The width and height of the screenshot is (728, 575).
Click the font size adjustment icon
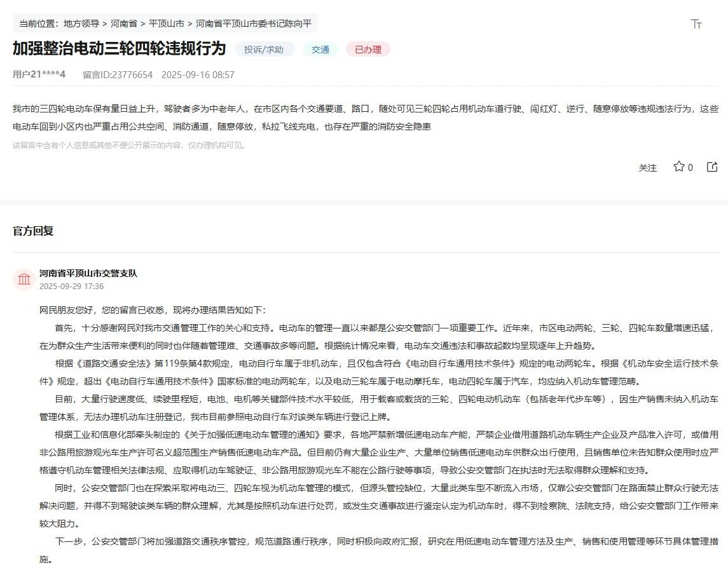(x=696, y=24)
